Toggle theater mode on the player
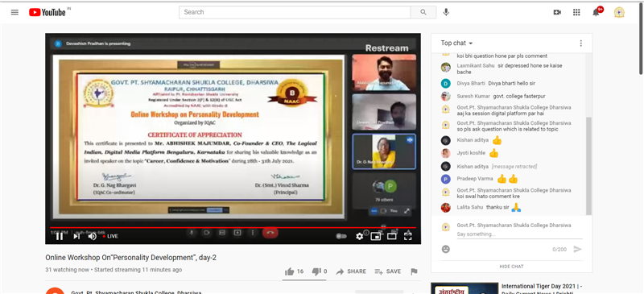 point(392,236)
